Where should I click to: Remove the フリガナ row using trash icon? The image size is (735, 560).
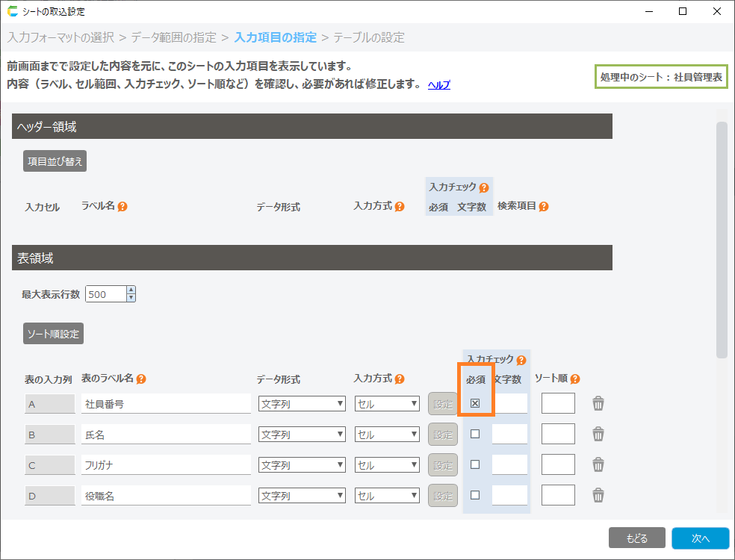[x=598, y=464]
